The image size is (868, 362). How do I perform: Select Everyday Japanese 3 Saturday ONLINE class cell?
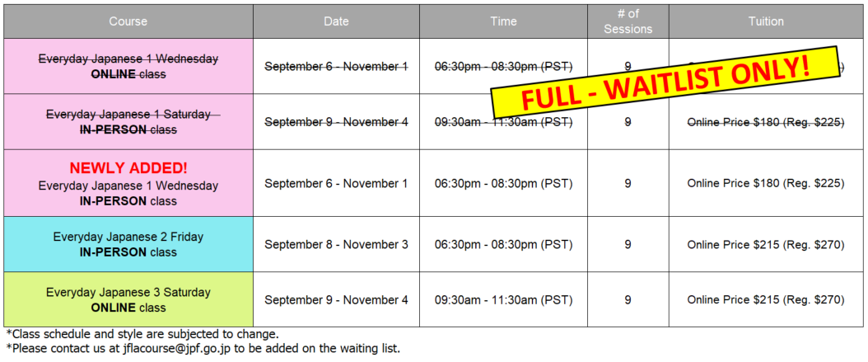[128, 299]
